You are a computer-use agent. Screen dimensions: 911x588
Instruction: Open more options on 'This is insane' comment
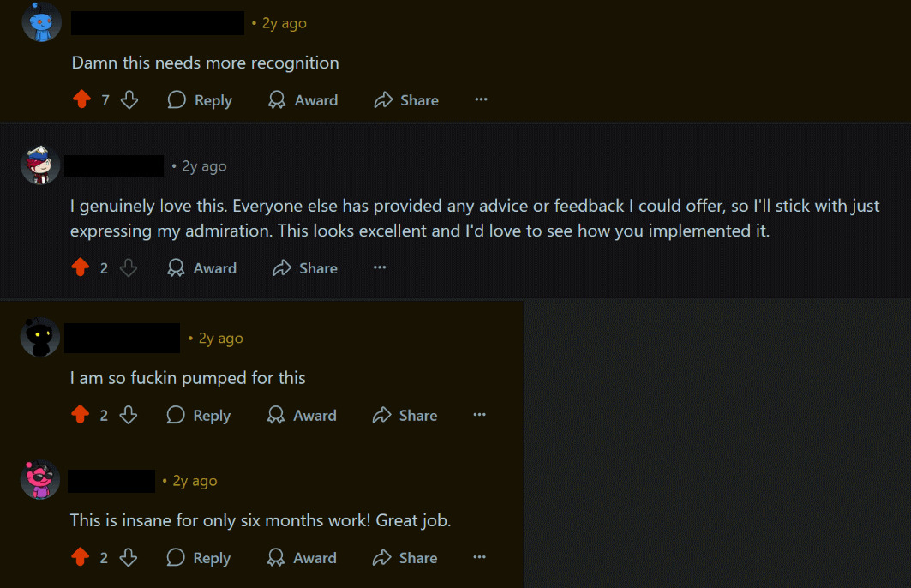pyautogui.click(x=479, y=558)
